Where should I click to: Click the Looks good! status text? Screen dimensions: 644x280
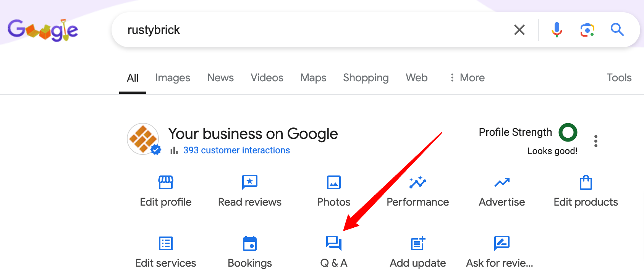552,151
